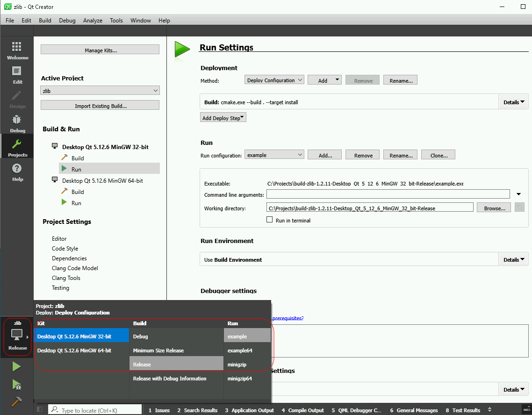The height and width of the screenshot is (415, 532).
Task: Open the Help mode
Action: click(17, 172)
